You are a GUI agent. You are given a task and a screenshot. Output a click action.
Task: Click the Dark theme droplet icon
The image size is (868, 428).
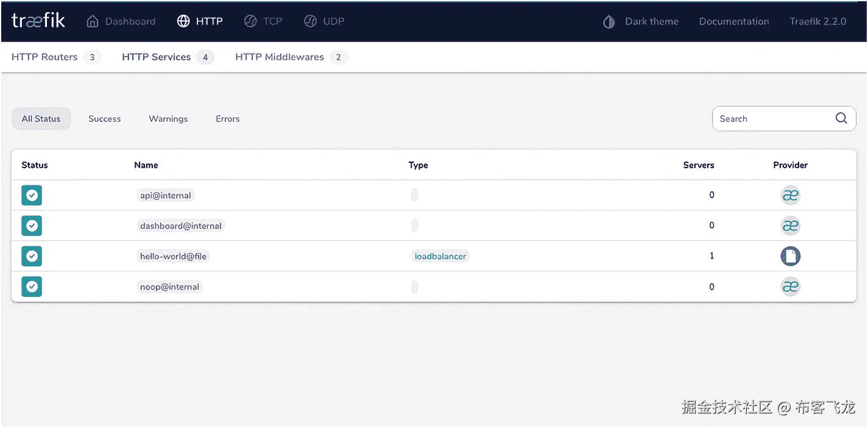(609, 22)
